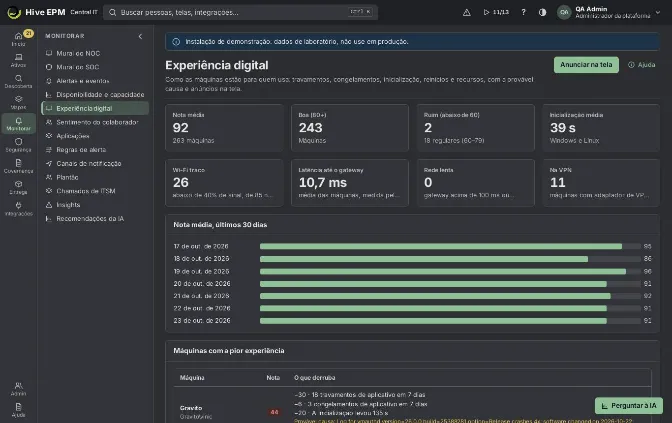The image size is (672, 423).
Task: Click the Máquina column header
Action: pos(192,378)
